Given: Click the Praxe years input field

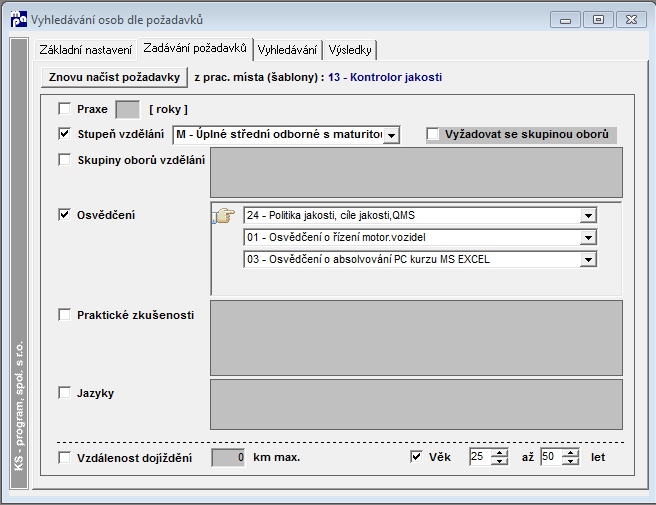Looking at the screenshot, I should point(127,109).
